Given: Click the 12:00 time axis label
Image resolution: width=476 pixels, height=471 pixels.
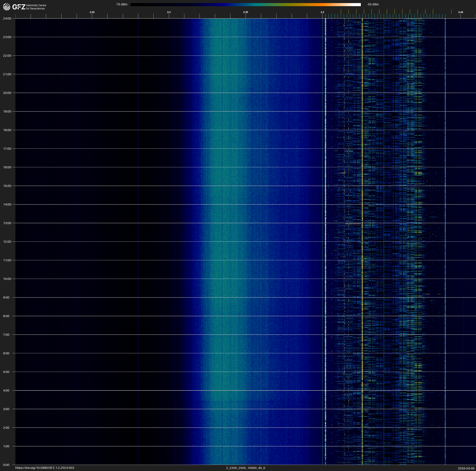Looking at the screenshot, I should tap(7, 242).
